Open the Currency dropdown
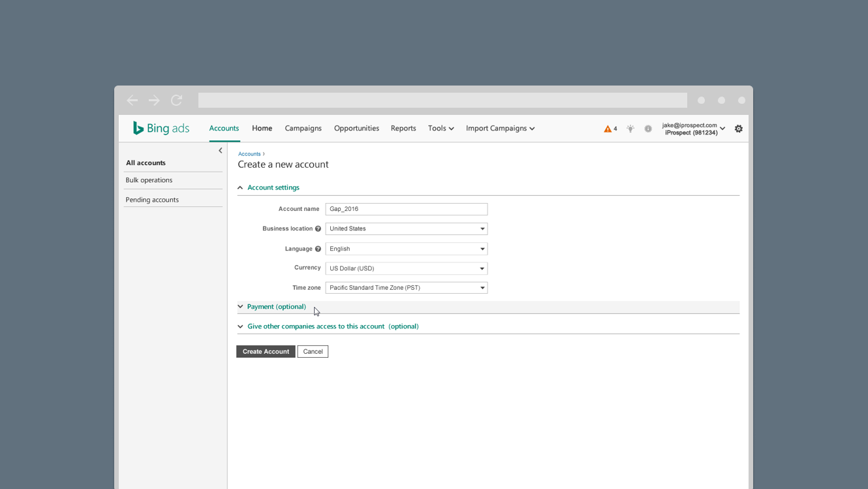The width and height of the screenshot is (868, 489). 406,268
